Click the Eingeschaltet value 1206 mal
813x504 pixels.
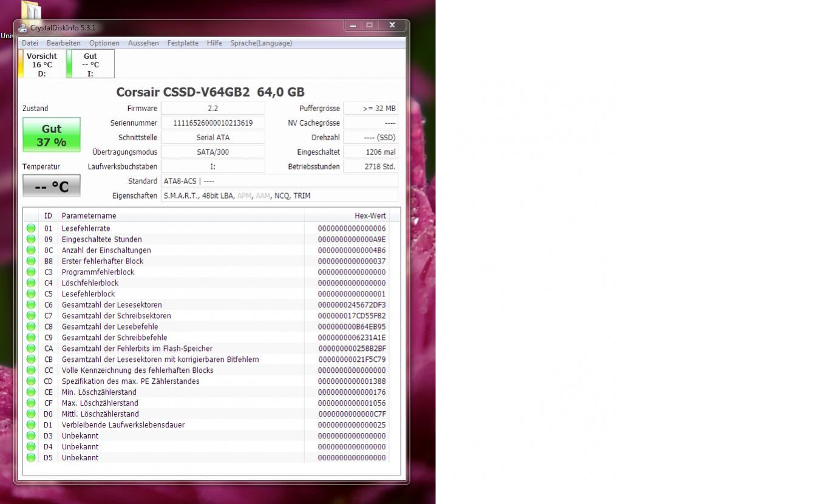371,152
